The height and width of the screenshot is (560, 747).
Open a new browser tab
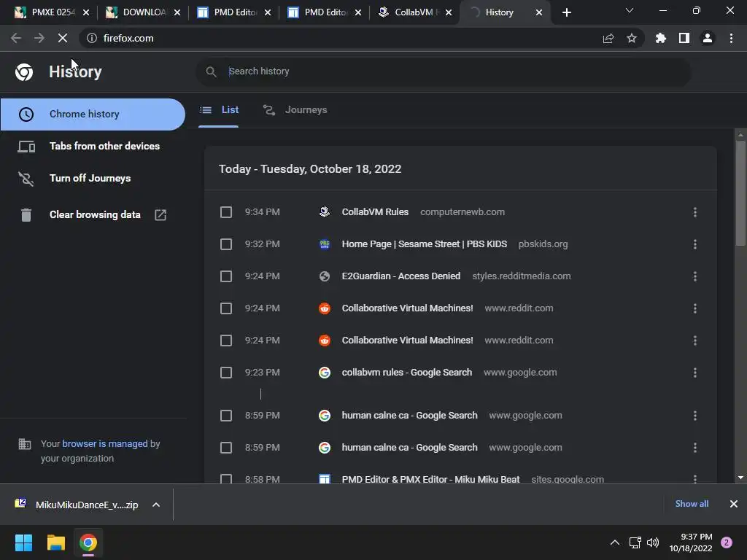(x=566, y=12)
